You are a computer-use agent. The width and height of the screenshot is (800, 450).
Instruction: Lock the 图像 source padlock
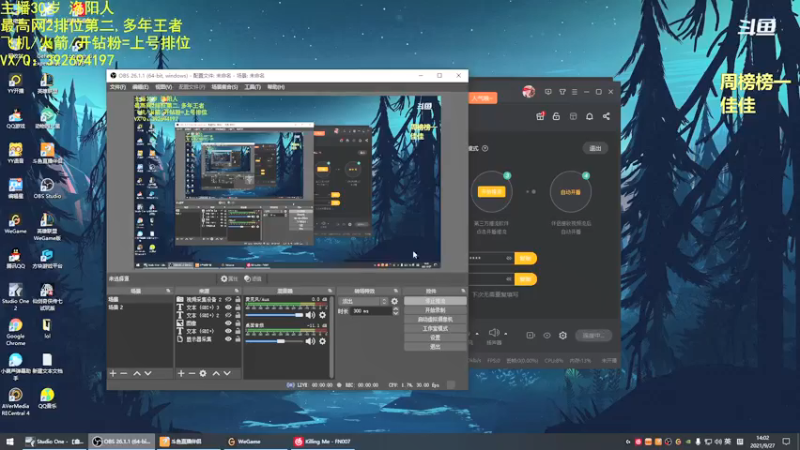(x=238, y=323)
